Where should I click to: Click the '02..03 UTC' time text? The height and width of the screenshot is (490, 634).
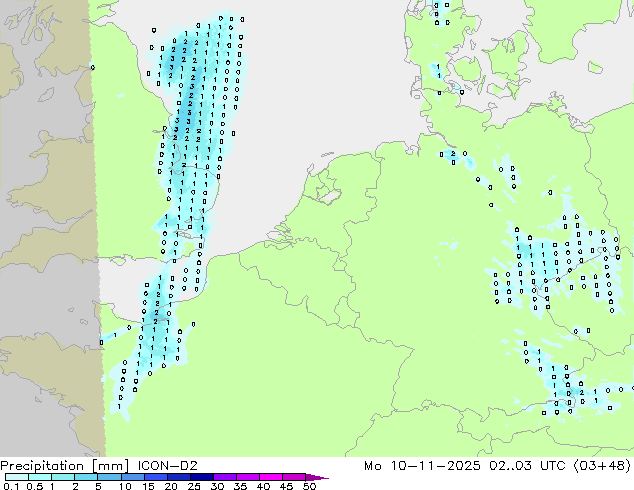[x=528, y=466]
